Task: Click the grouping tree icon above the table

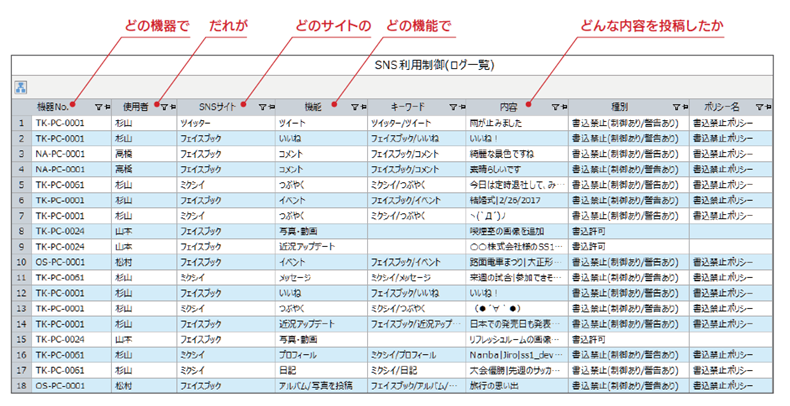Action: [x=21, y=87]
